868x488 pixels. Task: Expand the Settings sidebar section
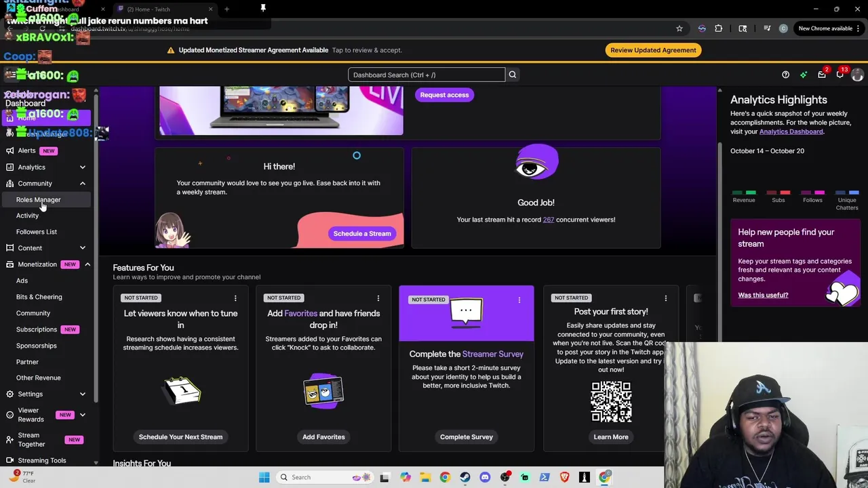pyautogui.click(x=83, y=394)
